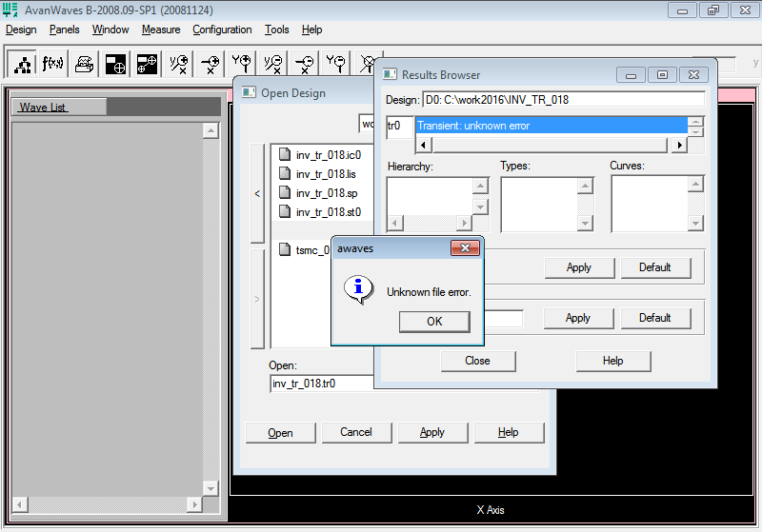Image resolution: width=762 pixels, height=532 pixels.
Task: Click the Design path field in Results Browser
Action: pyautogui.click(x=564, y=100)
